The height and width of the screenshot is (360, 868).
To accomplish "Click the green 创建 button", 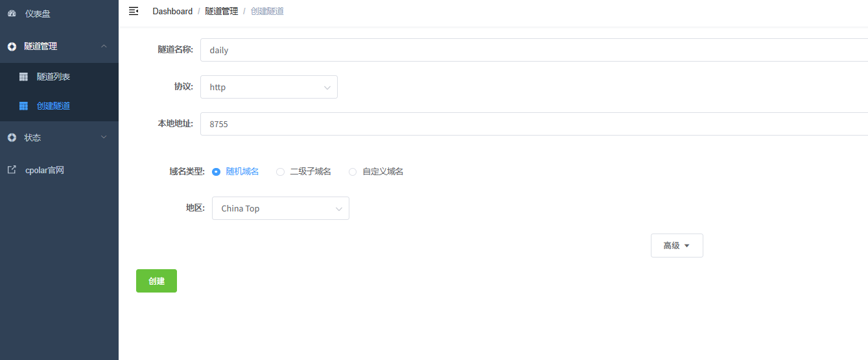I will [x=156, y=281].
